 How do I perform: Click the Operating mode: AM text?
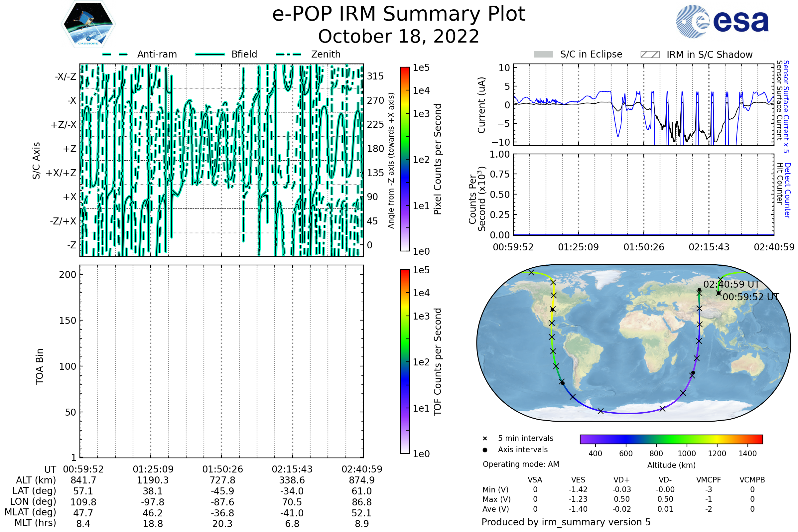click(521, 464)
